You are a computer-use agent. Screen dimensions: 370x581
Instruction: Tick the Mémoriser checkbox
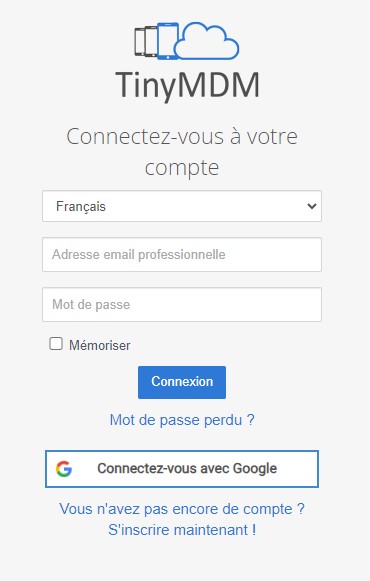pos(56,344)
